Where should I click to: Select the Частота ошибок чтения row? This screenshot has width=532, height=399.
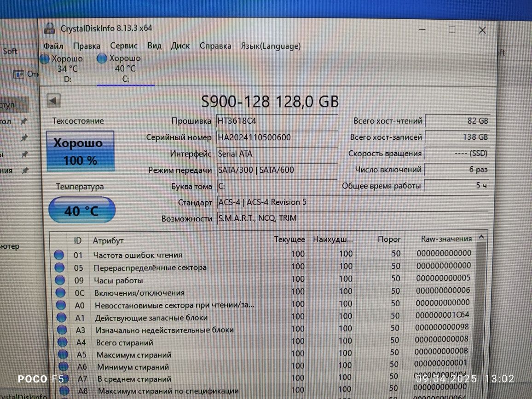point(263,254)
